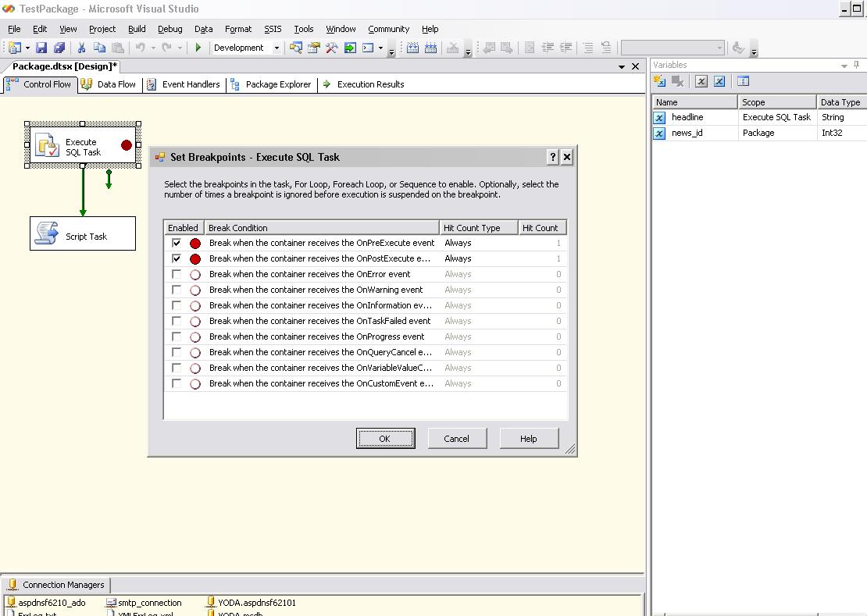Open the Development configuration dropdown
The image size is (867, 616).
tap(277, 48)
